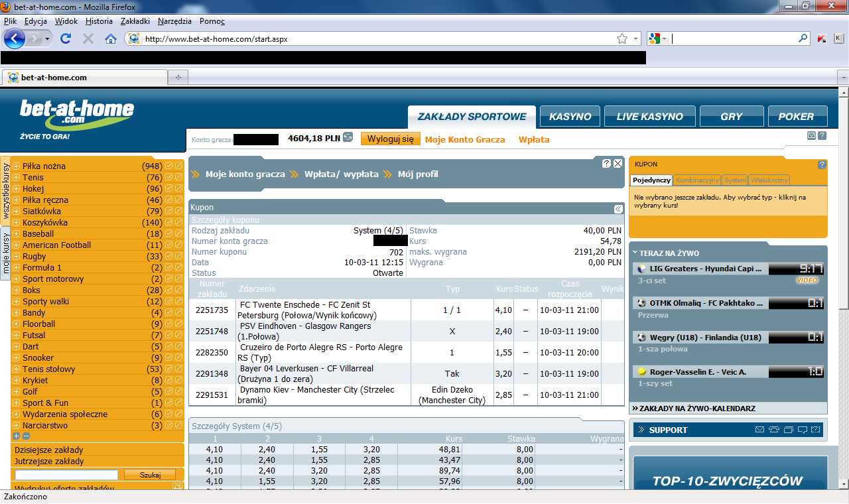Image resolution: width=849 pixels, height=504 pixels.
Task: Click the Support chat bubble icon
Action: click(x=802, y=430)
